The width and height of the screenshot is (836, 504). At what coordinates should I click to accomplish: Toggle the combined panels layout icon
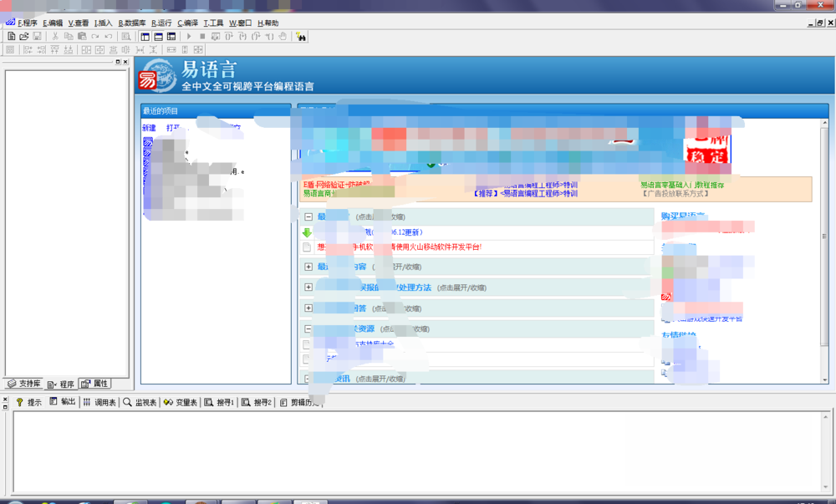pos(171,37)
